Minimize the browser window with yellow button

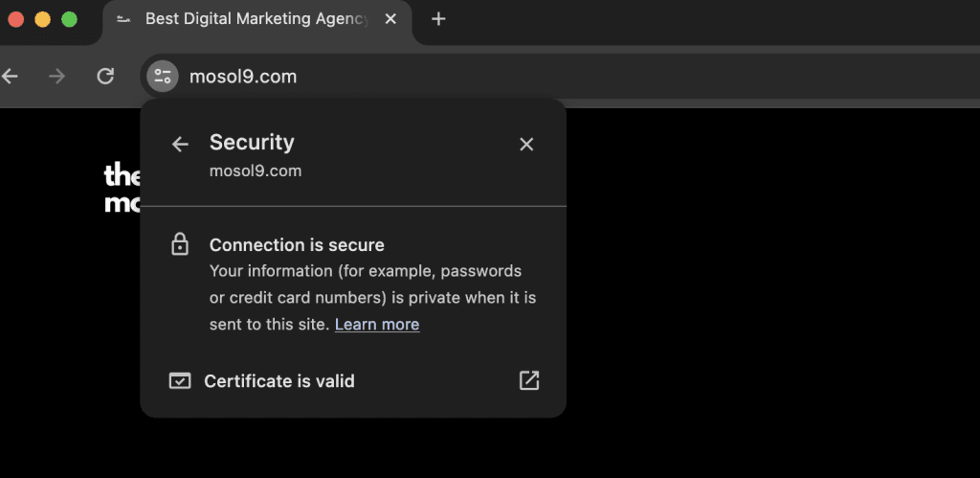(42, 19)
